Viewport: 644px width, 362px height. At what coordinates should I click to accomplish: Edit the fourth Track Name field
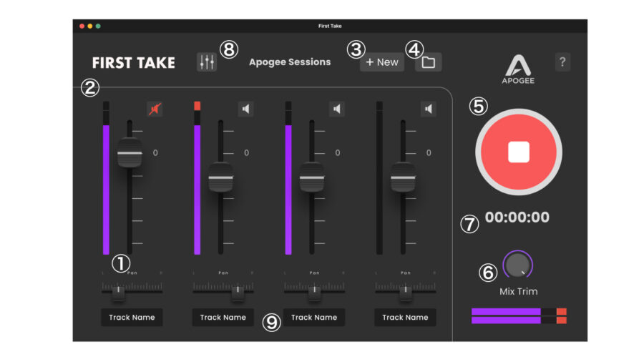pyautogui.click(x=406, y=317)
